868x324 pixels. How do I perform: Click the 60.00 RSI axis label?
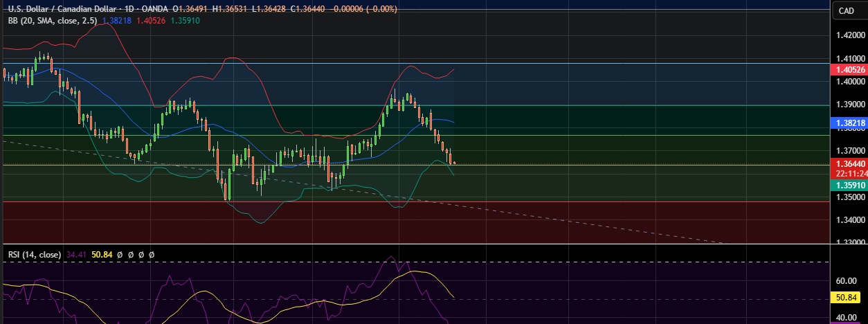coord(846,282)
